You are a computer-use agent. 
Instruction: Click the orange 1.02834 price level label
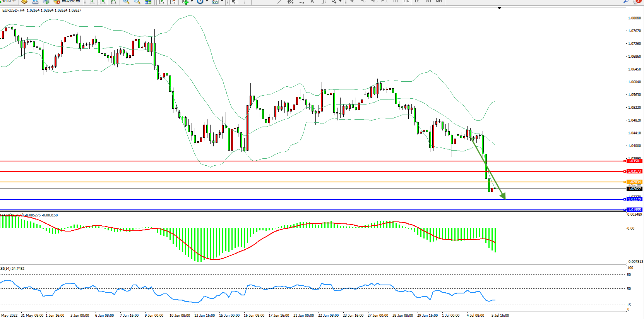(634, 182)
